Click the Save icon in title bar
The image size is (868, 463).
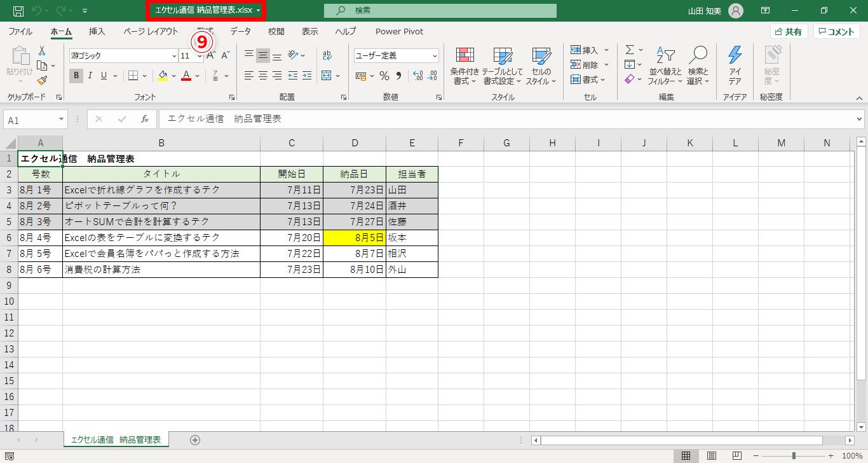pyautogui.click(x=18, y=11)
